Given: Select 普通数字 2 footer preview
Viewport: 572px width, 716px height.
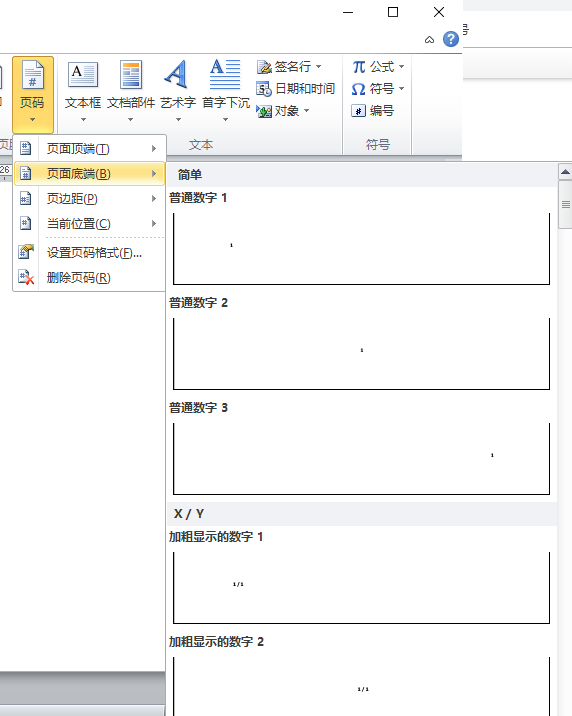Looking at the screenshot, I should click(x=362, y=354).
